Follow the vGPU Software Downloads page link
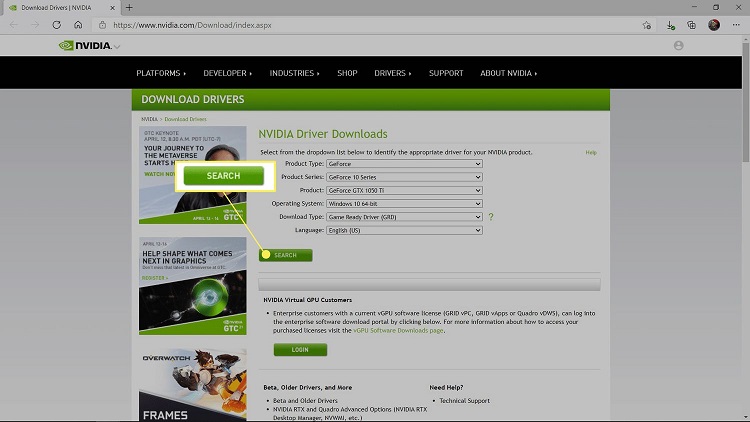Viewport: 750px width, 422px height. pyautogui.click(x=398, y=331)
